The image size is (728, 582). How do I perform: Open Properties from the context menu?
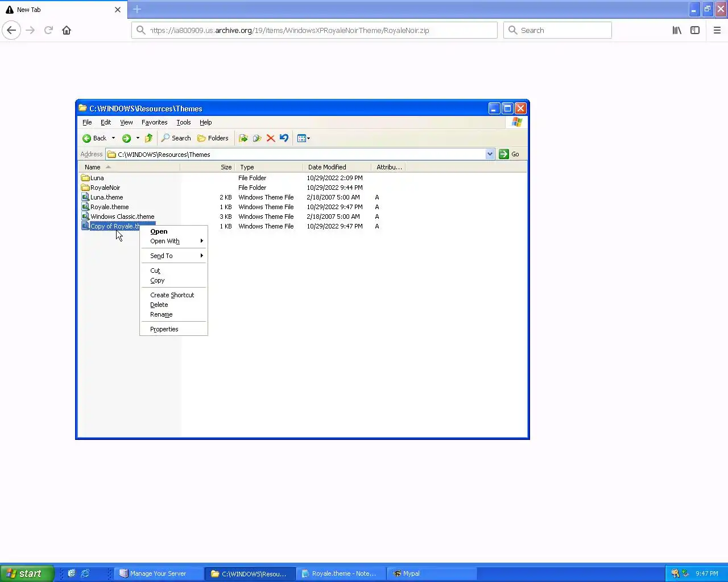click(x=173, y=329)
